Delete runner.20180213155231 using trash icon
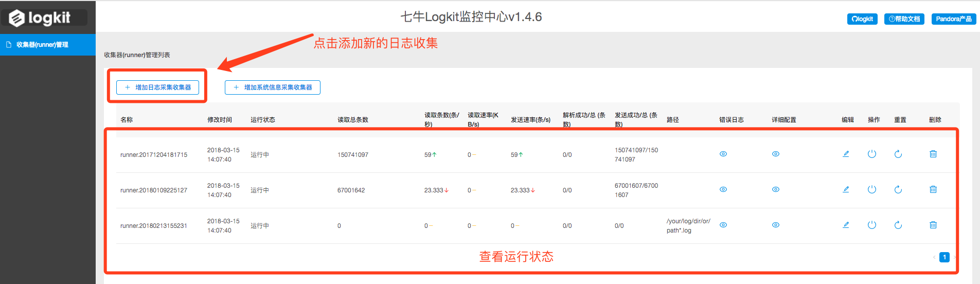The height and width of the screenshot is (284, 980). [x=933, y=225]
